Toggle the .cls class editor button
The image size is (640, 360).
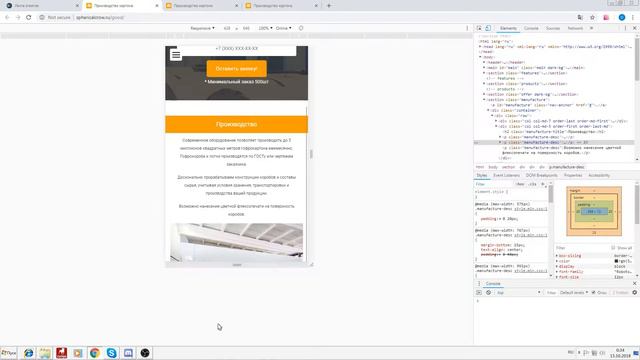coord(532,184)
